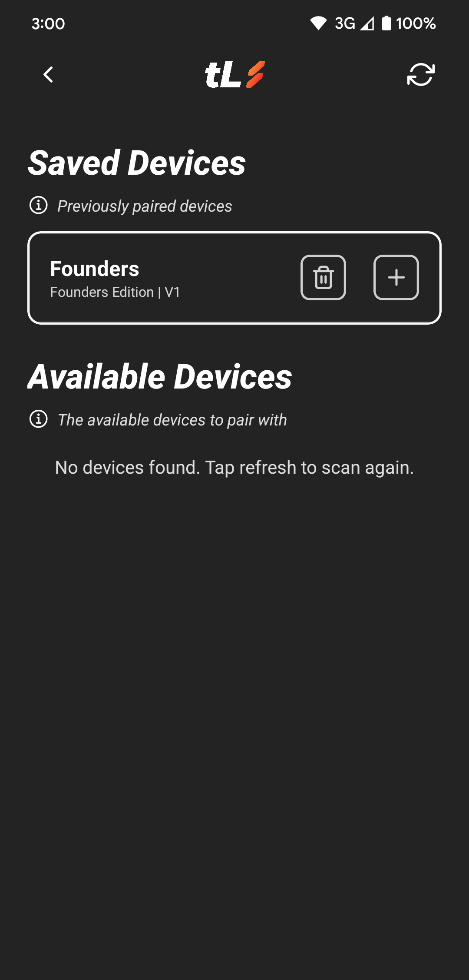The height and width of the screenshot is (980, 469).
Task: Tap the available devices to pair text
Action: coord(172,420)
